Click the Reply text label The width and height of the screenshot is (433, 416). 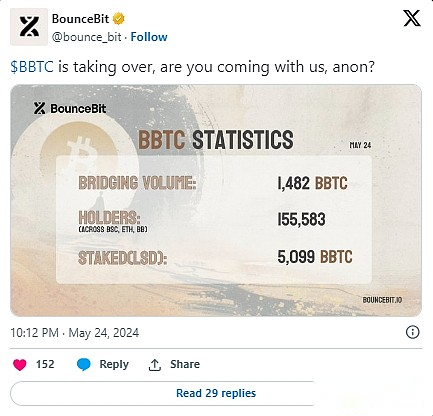(114, 364)
